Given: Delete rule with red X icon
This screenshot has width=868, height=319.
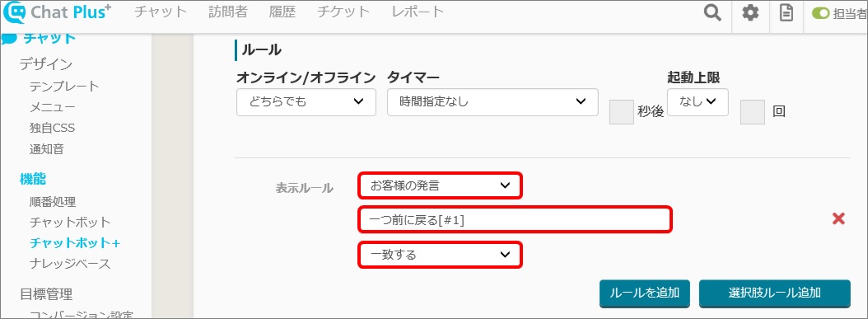Looking at the screenshot, I should click(838, 218).
